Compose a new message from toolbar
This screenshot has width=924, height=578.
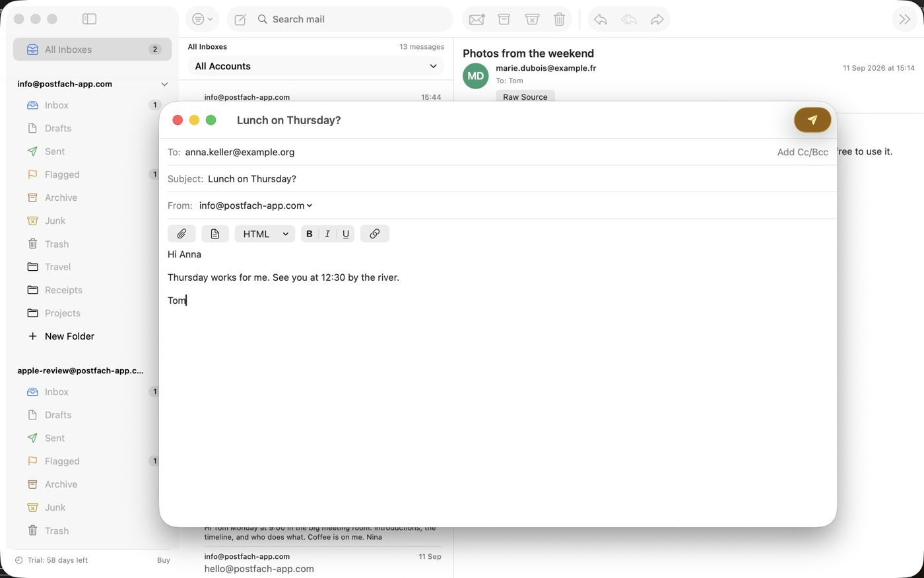(240, 20)
